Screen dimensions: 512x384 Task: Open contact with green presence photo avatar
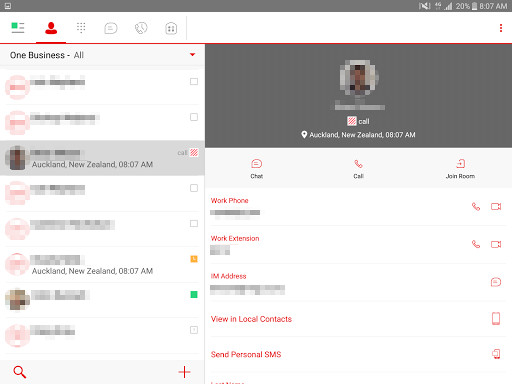pos(102,300)
